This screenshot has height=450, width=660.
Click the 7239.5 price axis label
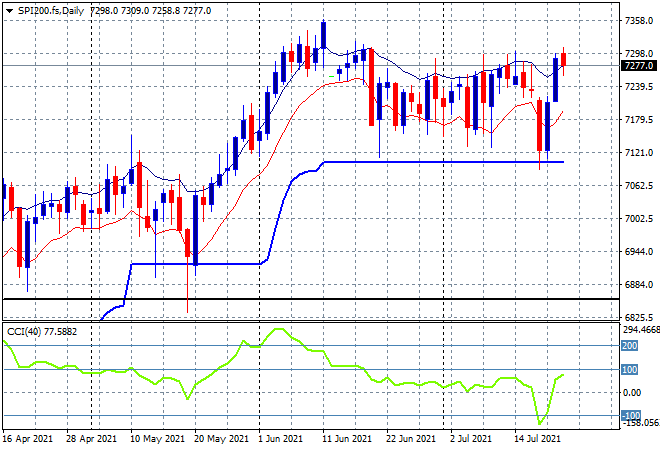(639, 87)
